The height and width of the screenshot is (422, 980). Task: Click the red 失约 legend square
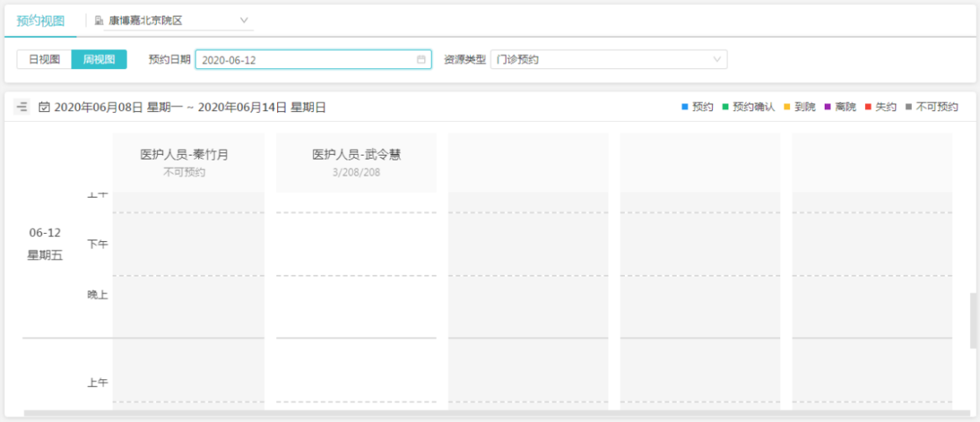click(867, 107)
